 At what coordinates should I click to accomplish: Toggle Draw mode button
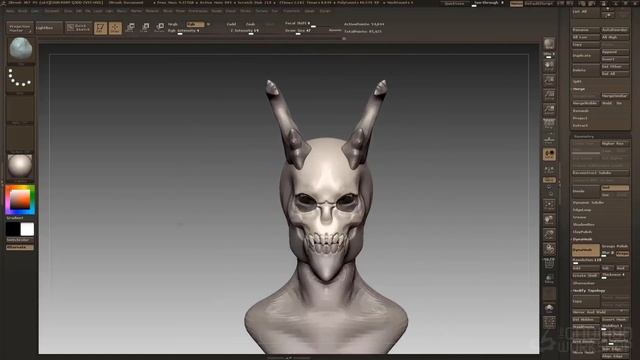(115, 28)
